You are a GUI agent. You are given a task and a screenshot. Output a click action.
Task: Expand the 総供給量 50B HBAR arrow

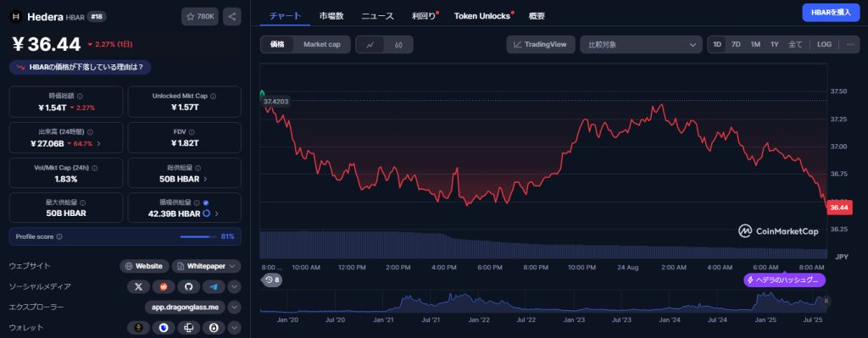(x=205, y=180)
